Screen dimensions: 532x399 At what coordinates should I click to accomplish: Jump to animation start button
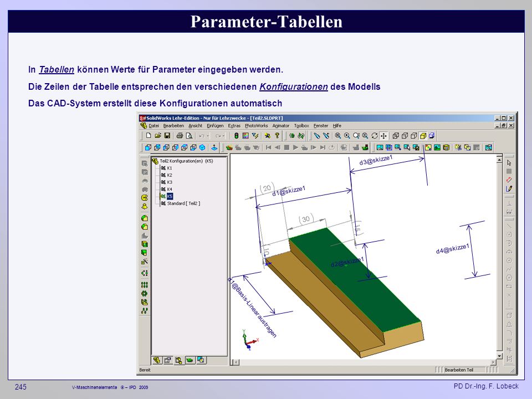point(268,147)
